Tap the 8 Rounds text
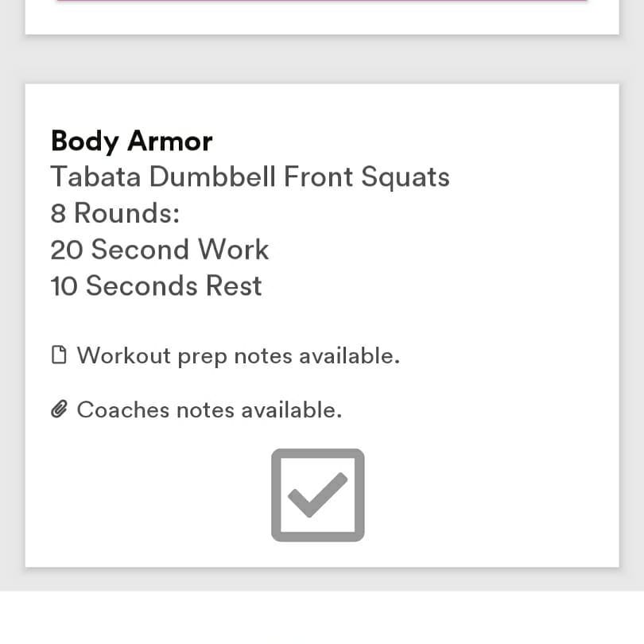 tap(115, 213)
